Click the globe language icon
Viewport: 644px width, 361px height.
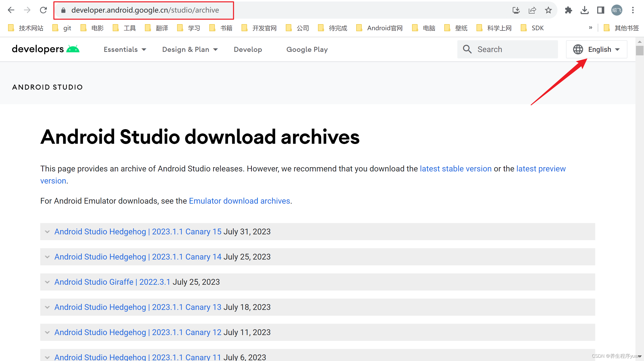[578, 49]
